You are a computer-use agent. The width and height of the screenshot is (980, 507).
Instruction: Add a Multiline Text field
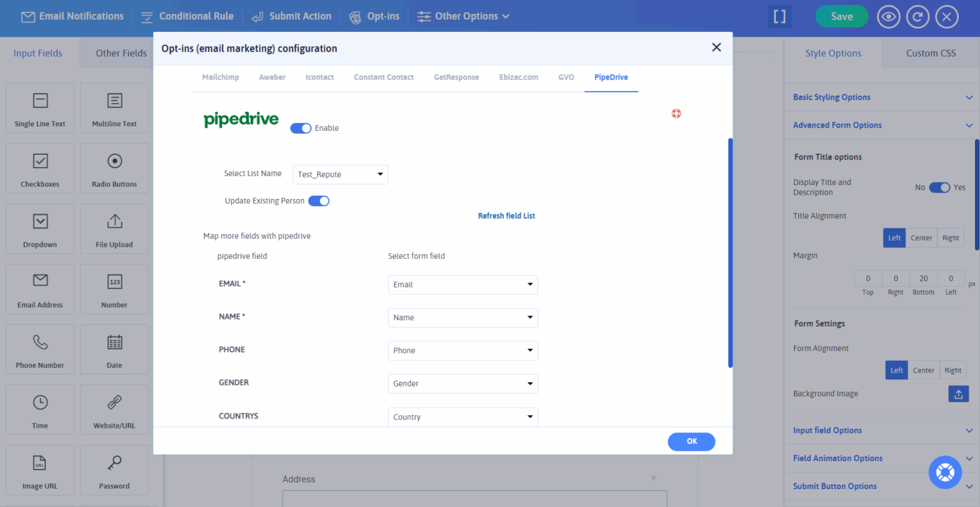click(x=114, y=108)
